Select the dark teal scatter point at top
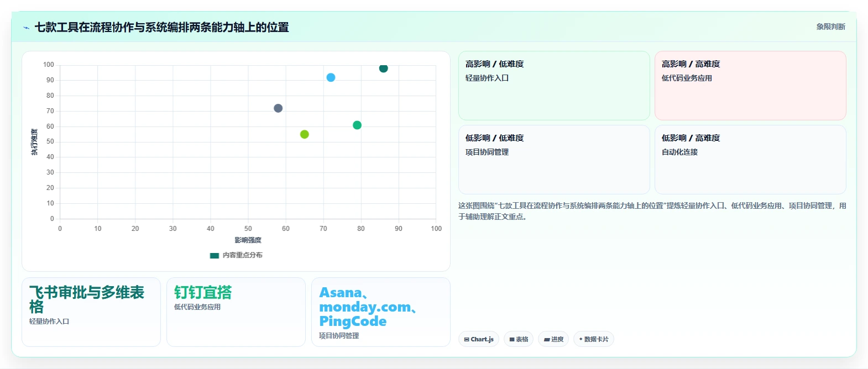This screenshot has width=868, height=369. [x=384, y=68]
